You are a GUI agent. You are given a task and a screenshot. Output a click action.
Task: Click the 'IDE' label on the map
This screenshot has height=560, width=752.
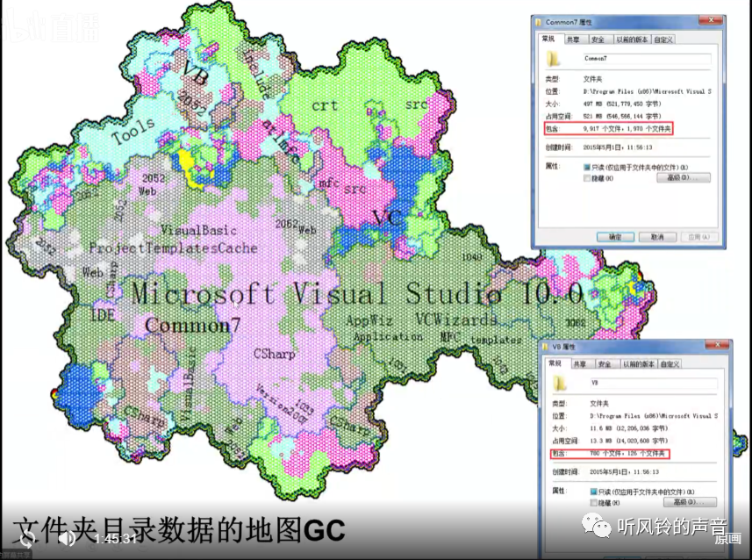point(103,315)
